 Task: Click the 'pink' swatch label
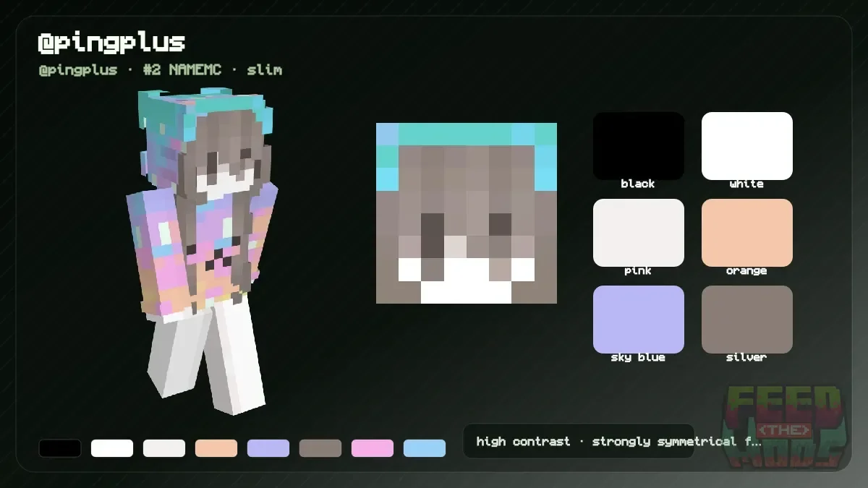click(638, 270)
